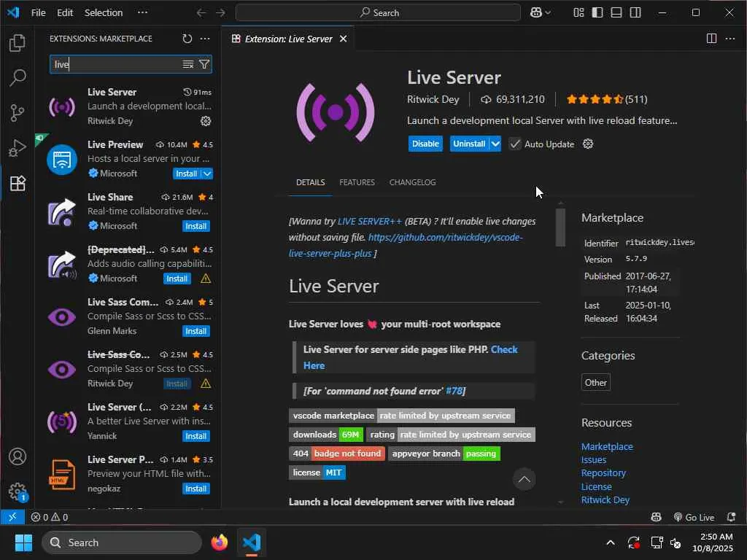
Task: Toggle primary side bar visibility
Action: [597, 13]
